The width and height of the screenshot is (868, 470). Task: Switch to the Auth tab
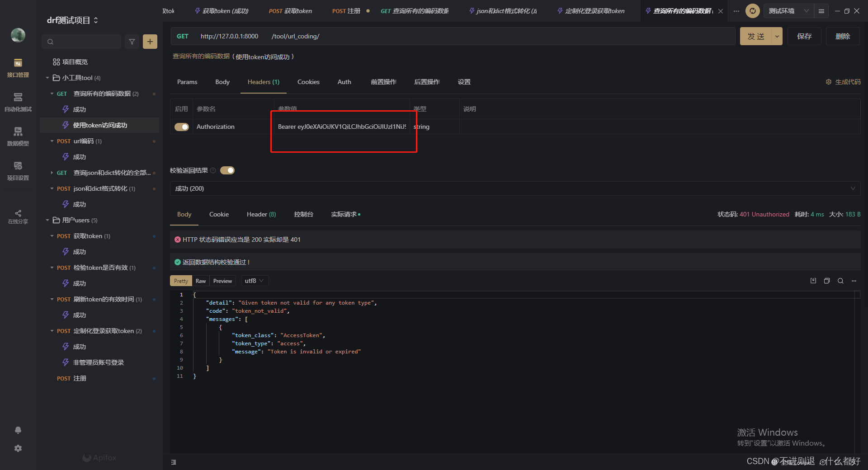[344, 82]
